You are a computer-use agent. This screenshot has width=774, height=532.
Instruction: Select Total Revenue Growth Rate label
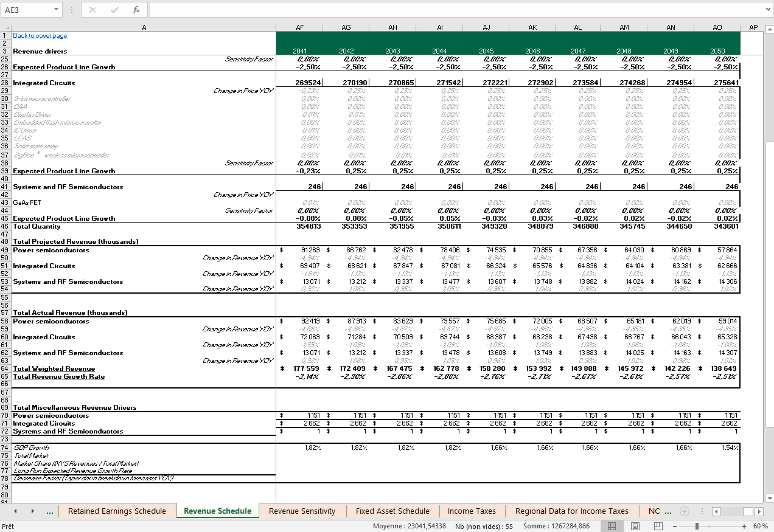(59, 376)
